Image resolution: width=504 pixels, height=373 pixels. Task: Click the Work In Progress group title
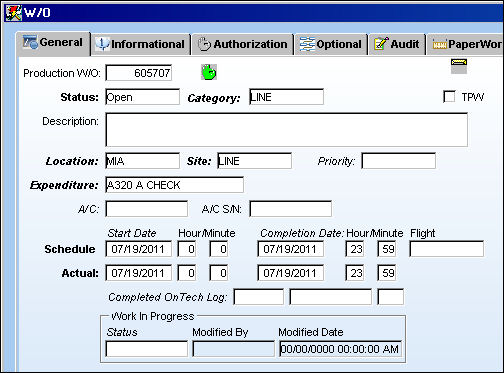(153, 316)
